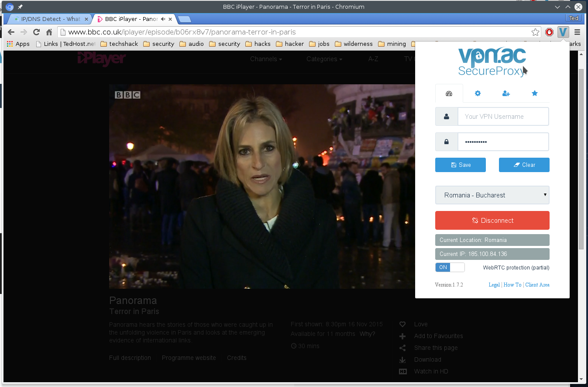Open the A-Z programme listing
The height and width of the screenshot is (387, 588).
pos(373,59)
